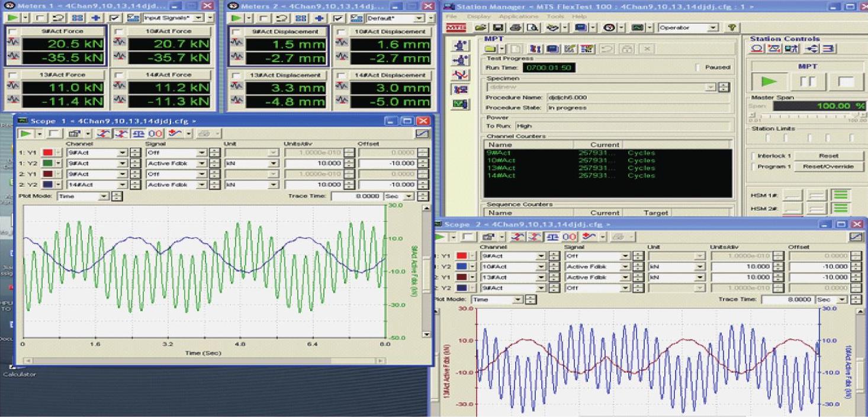
Task: Click the Print icon in Station Manager toolbar
Action: pos(515,28)
